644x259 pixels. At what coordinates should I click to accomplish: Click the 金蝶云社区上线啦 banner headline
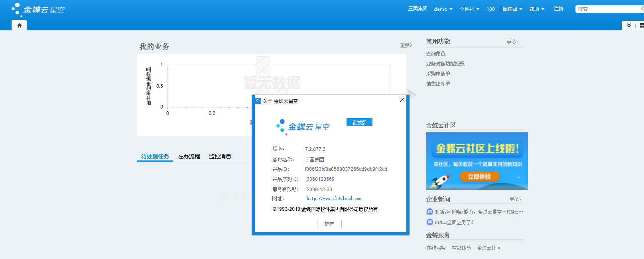coord(477,149)
